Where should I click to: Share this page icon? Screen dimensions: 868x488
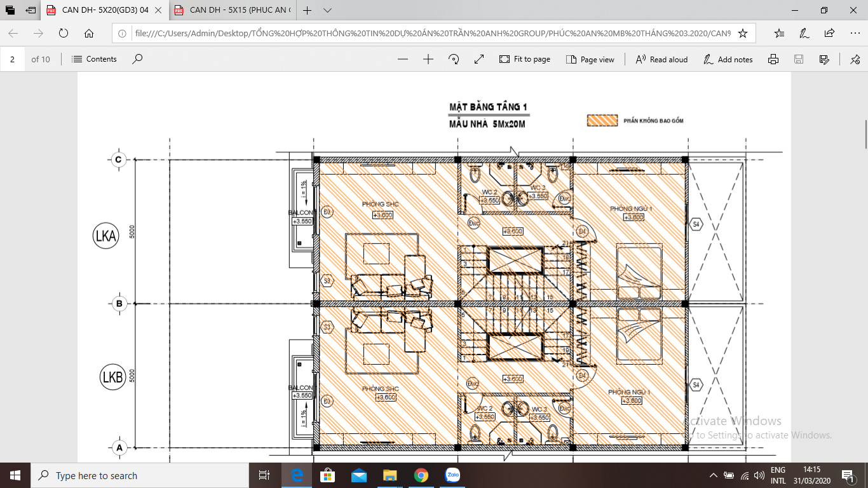(x=829, y=33)
